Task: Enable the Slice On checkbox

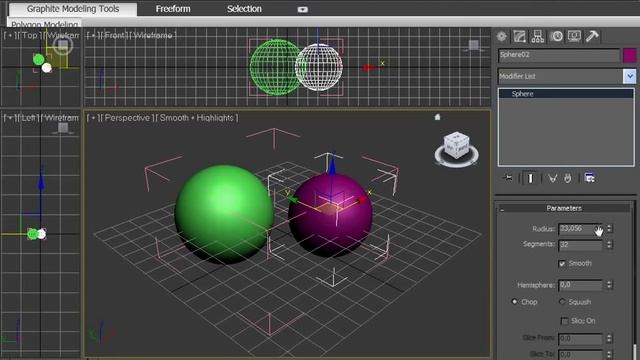Action: click(x=564, y=321)
